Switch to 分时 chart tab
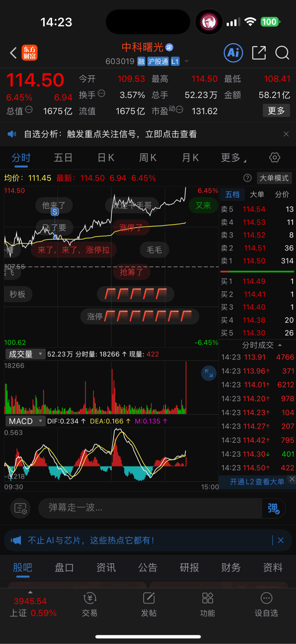The image size is (296, 644). pyautogui.click(x=21, y=158)
